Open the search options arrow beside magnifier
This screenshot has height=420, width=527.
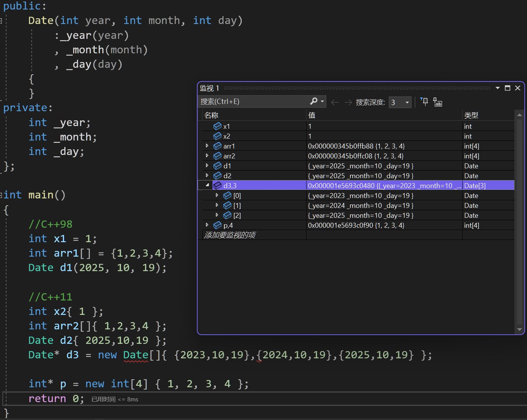point(323,101)
